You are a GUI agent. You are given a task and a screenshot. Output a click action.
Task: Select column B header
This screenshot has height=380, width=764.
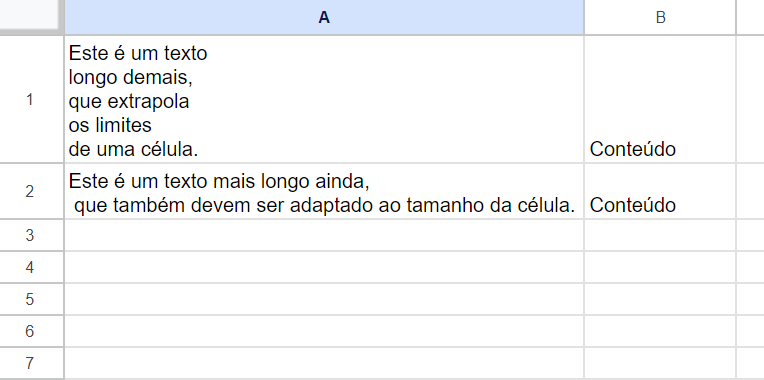[660, 18]
